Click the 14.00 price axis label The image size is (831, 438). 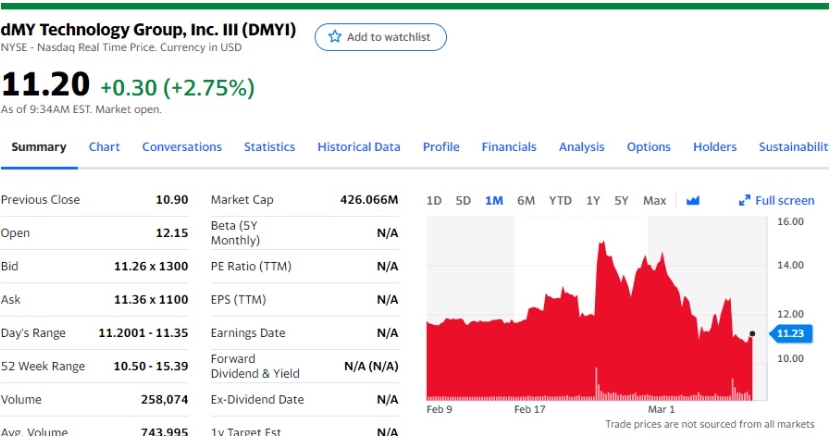pyautogui.click(x=791, y=265)
